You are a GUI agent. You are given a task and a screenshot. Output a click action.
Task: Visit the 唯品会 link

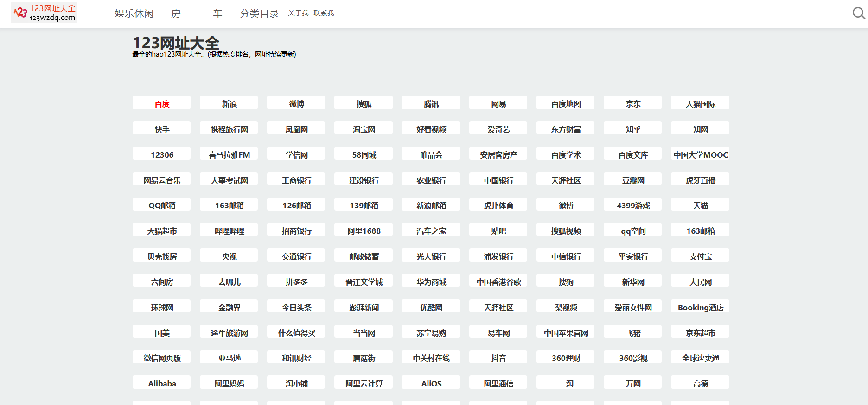[x=431, y=154]
